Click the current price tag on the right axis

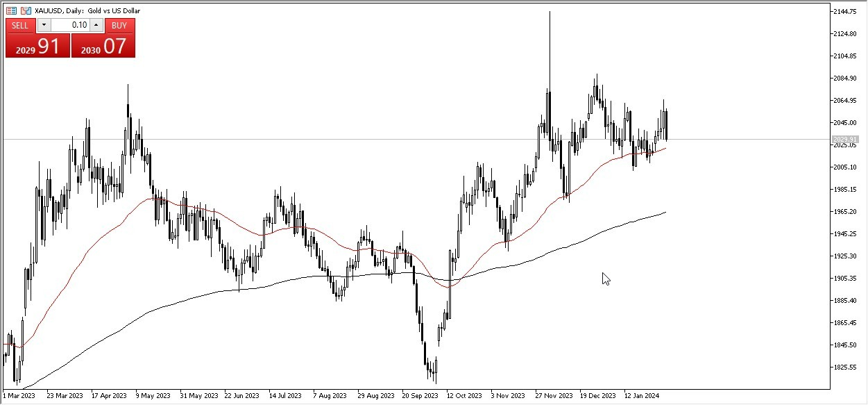pyautogui.click(x=845, y=140)
